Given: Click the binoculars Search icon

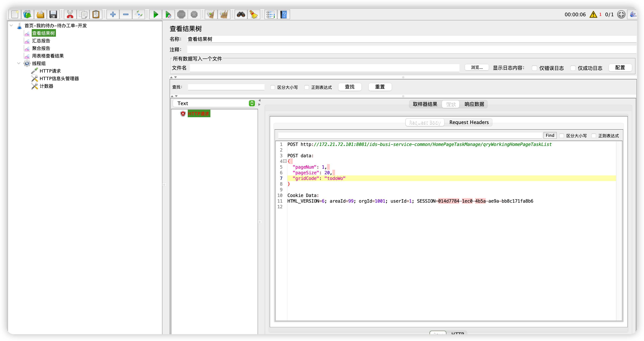Looking at the screenshot, I should tap(241, 15).
